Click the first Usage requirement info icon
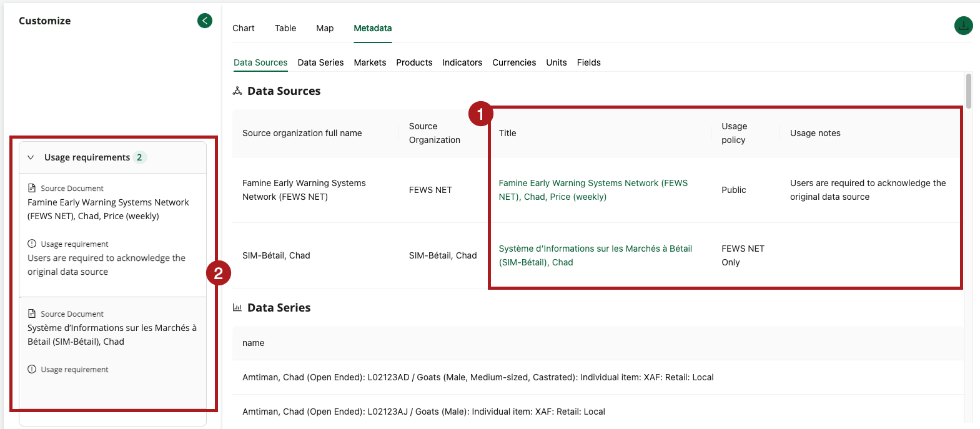The width and height of the screenshot is (980, 429). tap(32, 244)
